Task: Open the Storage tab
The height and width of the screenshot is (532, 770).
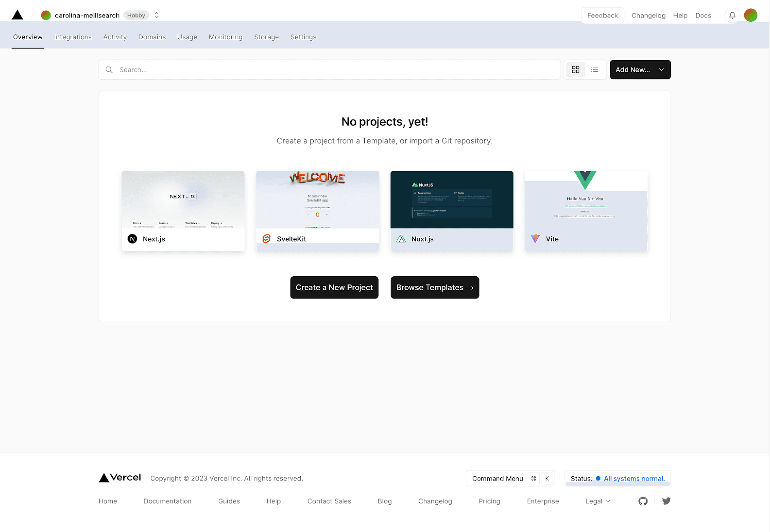Action: (x=266, y=37)
